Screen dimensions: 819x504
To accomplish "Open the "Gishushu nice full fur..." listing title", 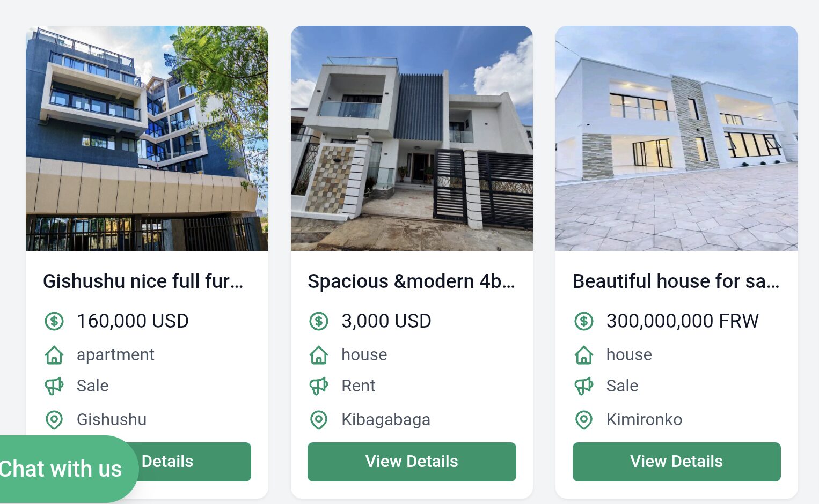I will pos(143,281).
